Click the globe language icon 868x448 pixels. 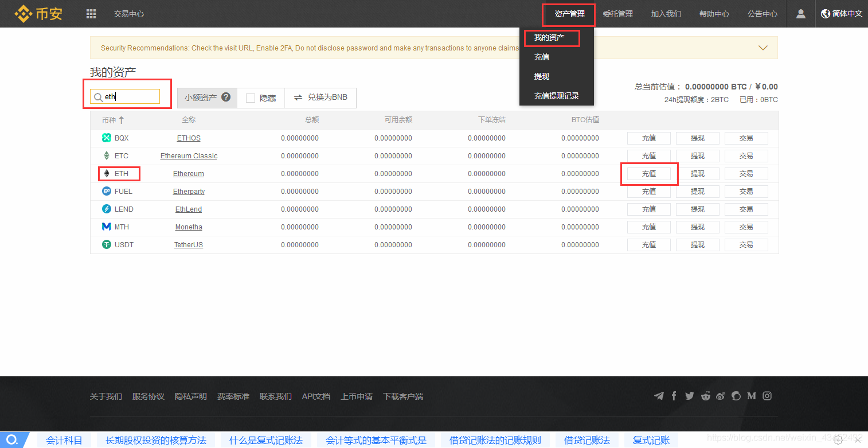826,14
